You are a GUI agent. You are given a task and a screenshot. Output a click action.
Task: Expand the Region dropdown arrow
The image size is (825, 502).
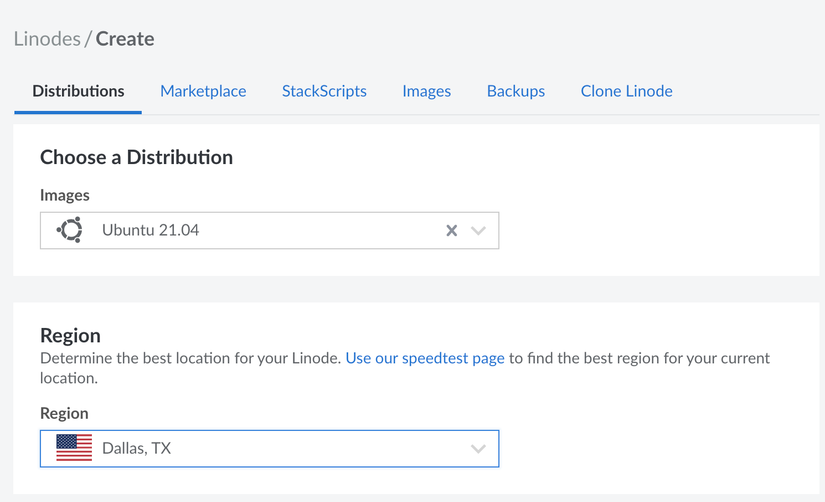click(x=478, y=449)
